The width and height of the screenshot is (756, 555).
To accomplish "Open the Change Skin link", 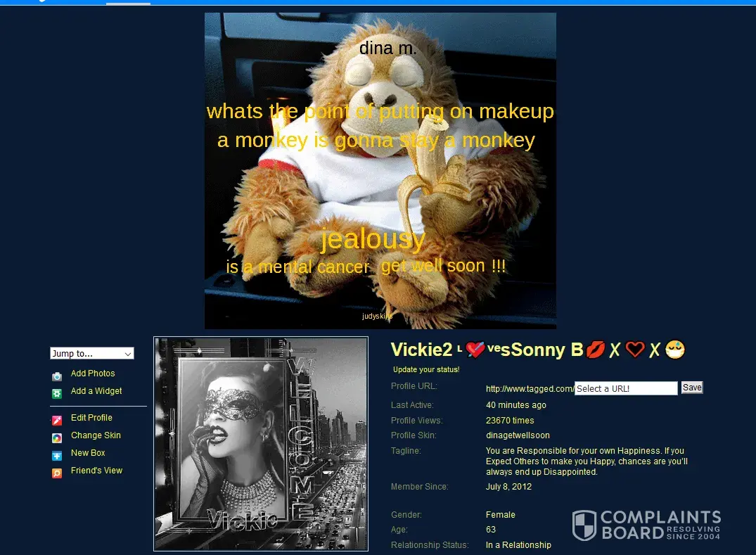I will [x=96, y=435].
